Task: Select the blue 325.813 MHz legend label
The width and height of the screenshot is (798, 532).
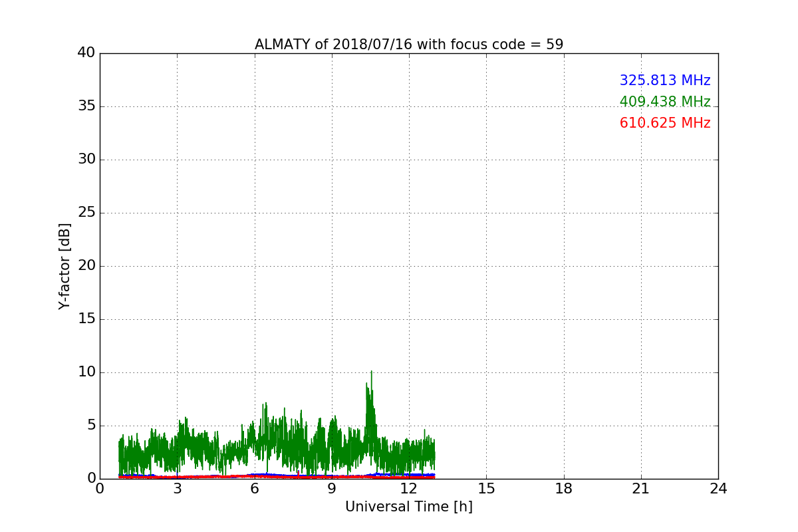Action: (x=665, y=80)
